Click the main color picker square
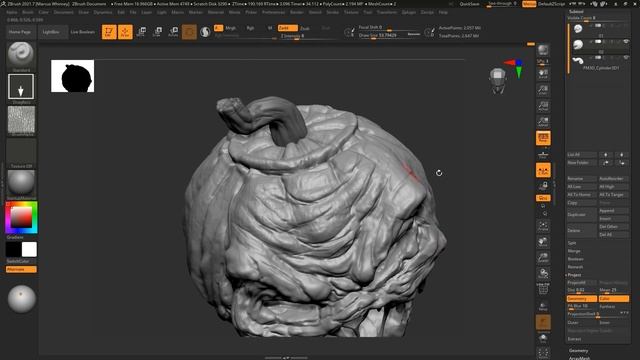Image resolution: width=640 pixels, height=360 pixels. coord(21,218)
